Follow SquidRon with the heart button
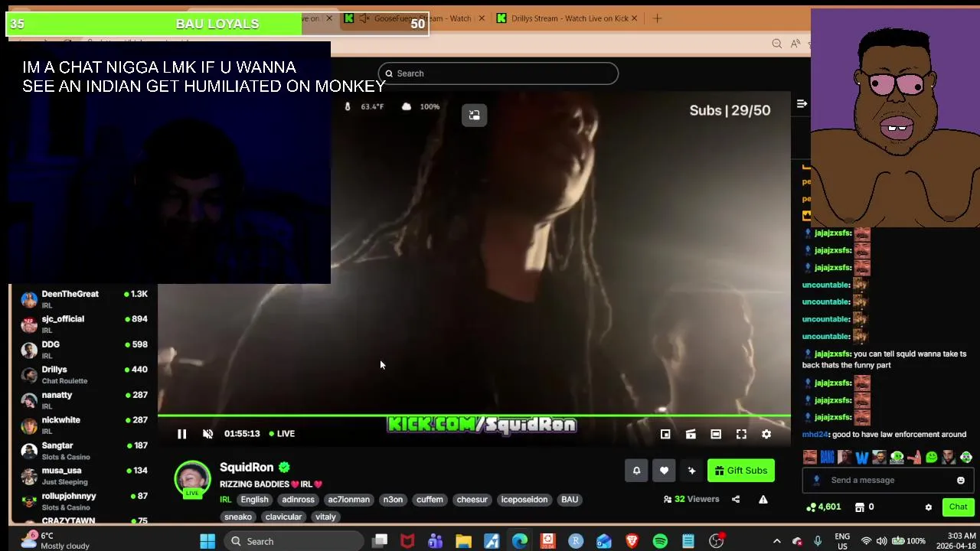980x551 pixels. tap(664, 471)
